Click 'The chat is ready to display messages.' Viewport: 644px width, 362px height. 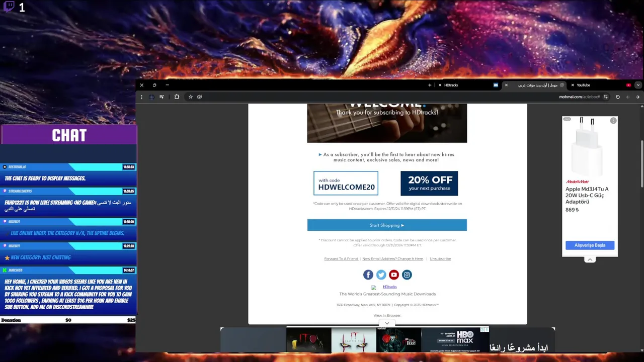[45, 178]
